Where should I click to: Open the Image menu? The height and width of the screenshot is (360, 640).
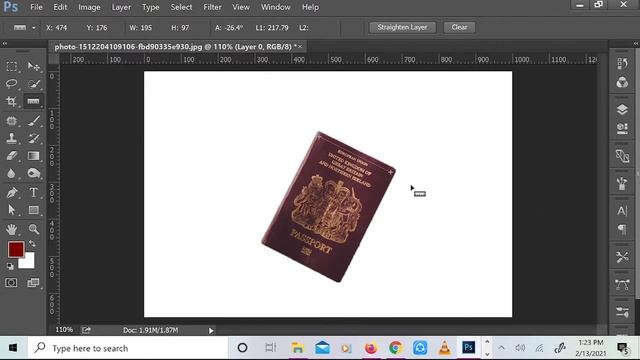[89, 7]
